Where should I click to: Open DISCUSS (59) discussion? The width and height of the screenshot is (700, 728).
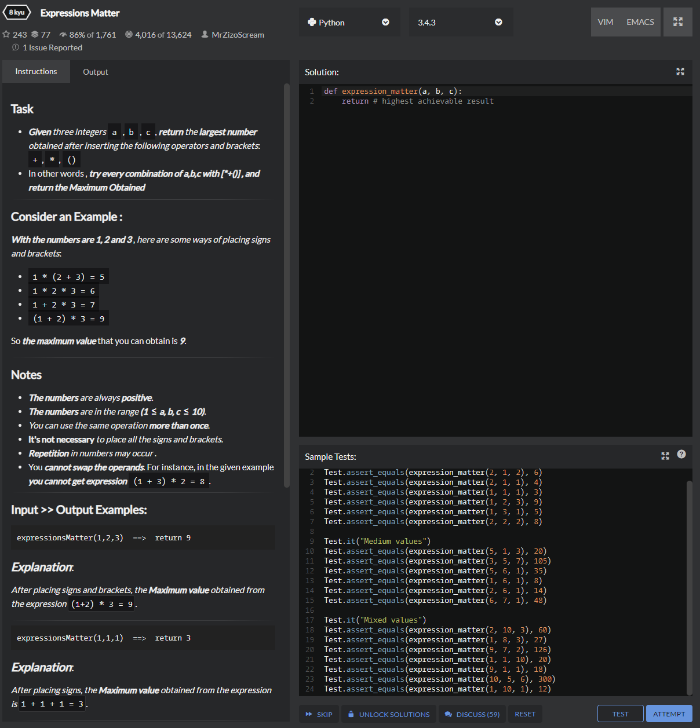[x=472, y=714]
